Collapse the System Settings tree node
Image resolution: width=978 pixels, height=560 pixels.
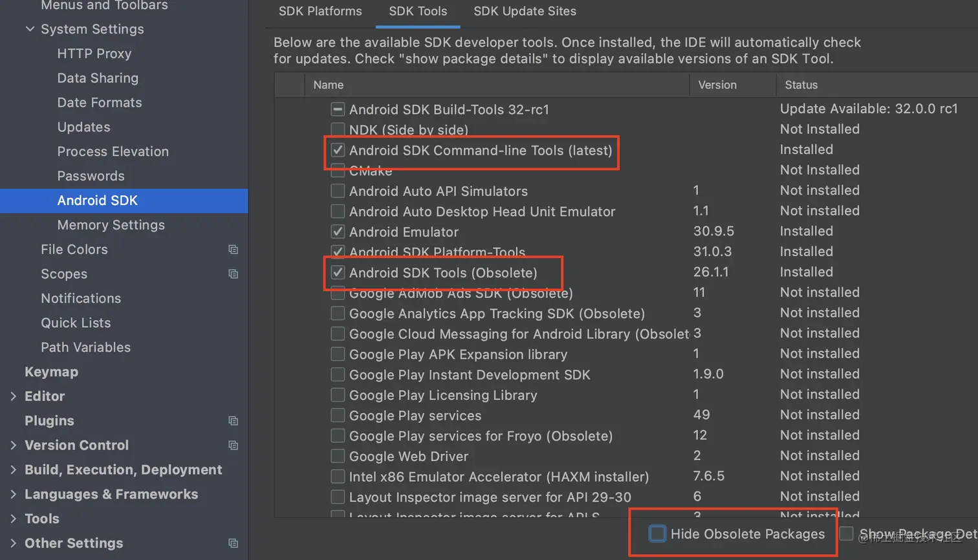30,29
